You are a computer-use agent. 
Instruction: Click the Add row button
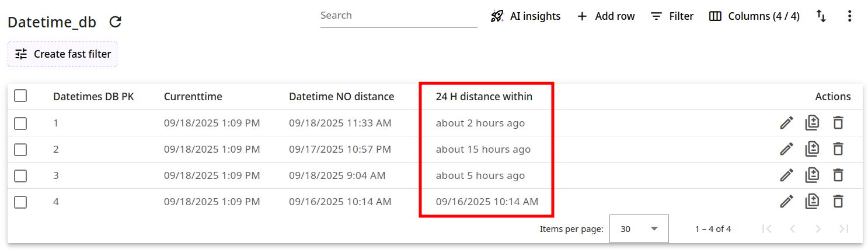[x=605, y=16]
